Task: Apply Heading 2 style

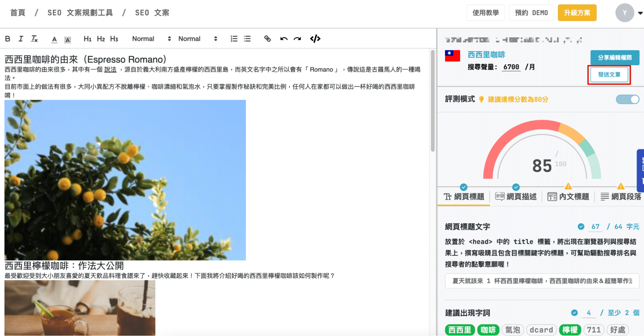Action: 101,39
